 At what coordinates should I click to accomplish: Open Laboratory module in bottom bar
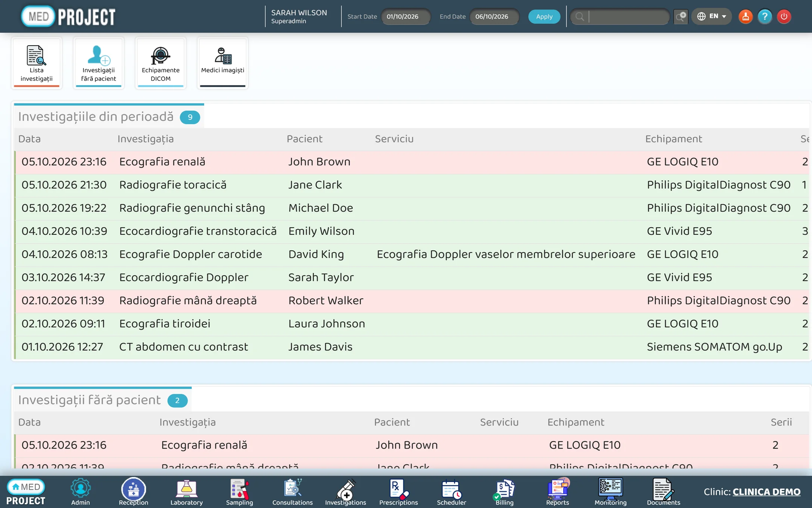point(186,492)
